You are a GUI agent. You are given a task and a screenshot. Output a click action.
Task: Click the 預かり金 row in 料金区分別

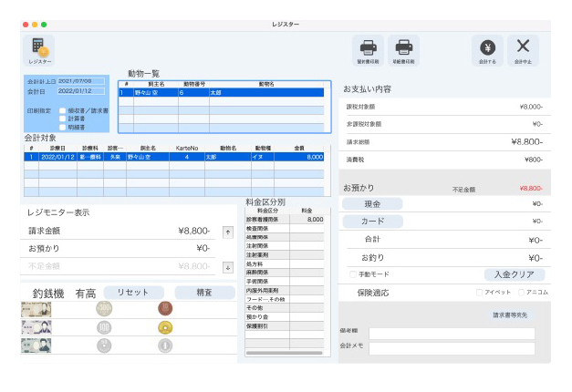285,317
